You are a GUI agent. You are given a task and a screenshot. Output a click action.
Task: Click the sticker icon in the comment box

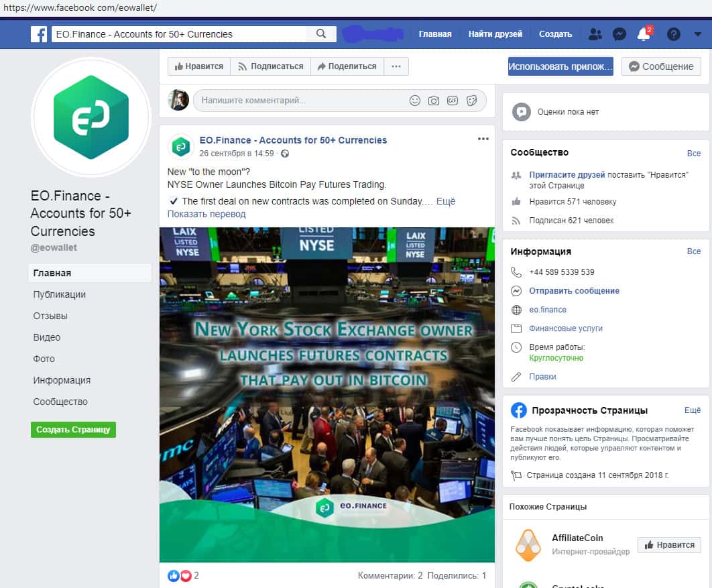click(x=471, y=101)
